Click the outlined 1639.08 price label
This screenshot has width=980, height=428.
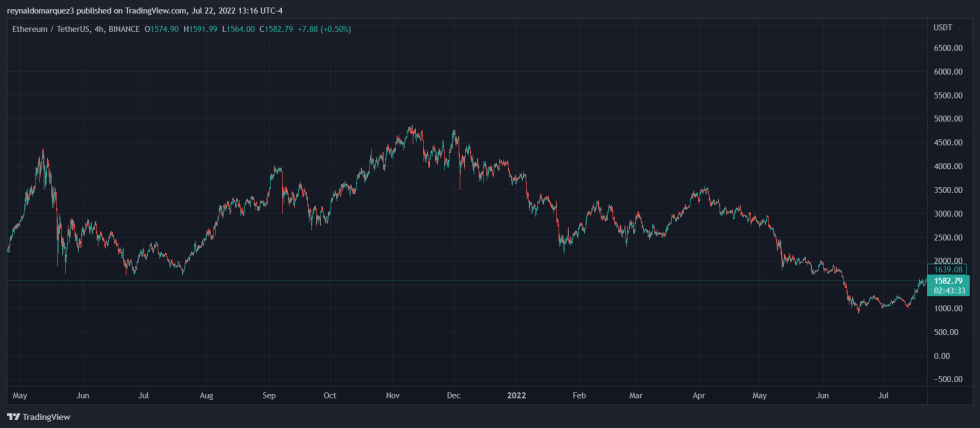[x=946, y=269]
